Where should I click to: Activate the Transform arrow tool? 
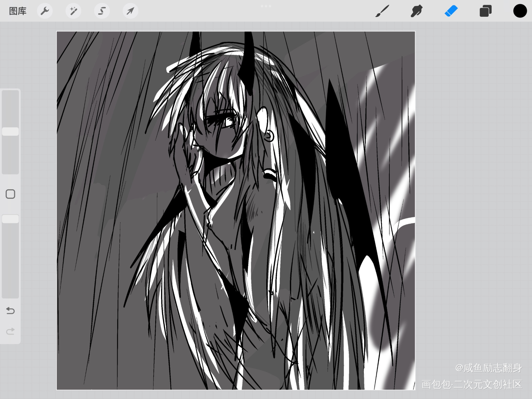click(130, 11)
